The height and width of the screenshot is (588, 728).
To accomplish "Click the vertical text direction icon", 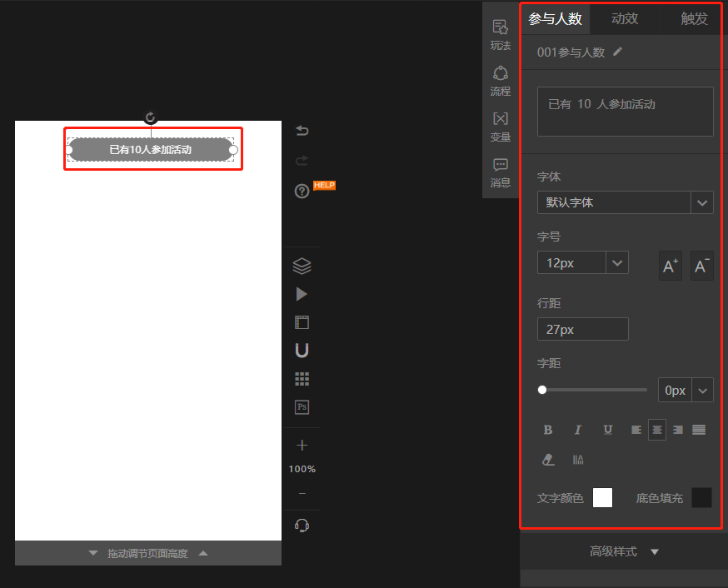I will (578, 460).
